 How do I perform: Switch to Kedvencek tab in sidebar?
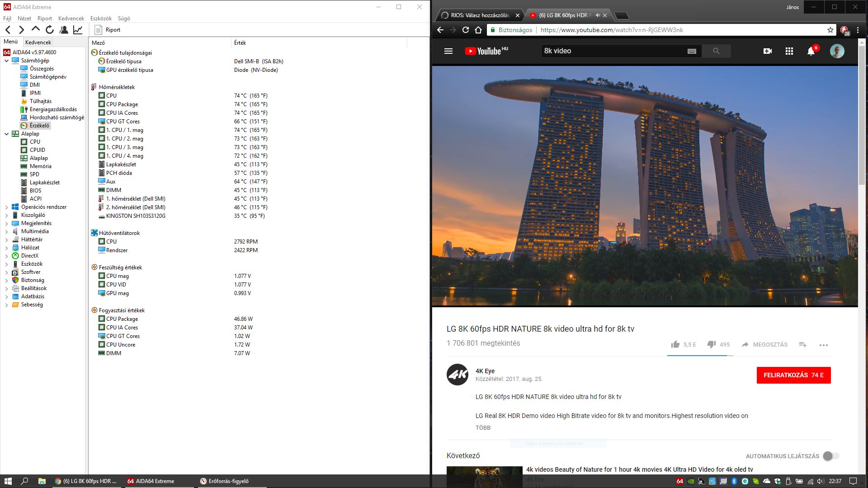pyautogui.click(x=38, y=42)
